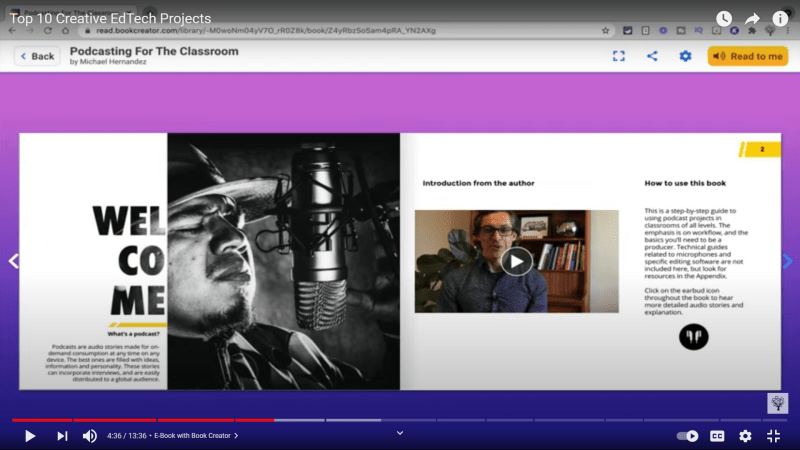Exit full screen mode
The height and width of the screenshot is (450, 800).
(773, 436)
